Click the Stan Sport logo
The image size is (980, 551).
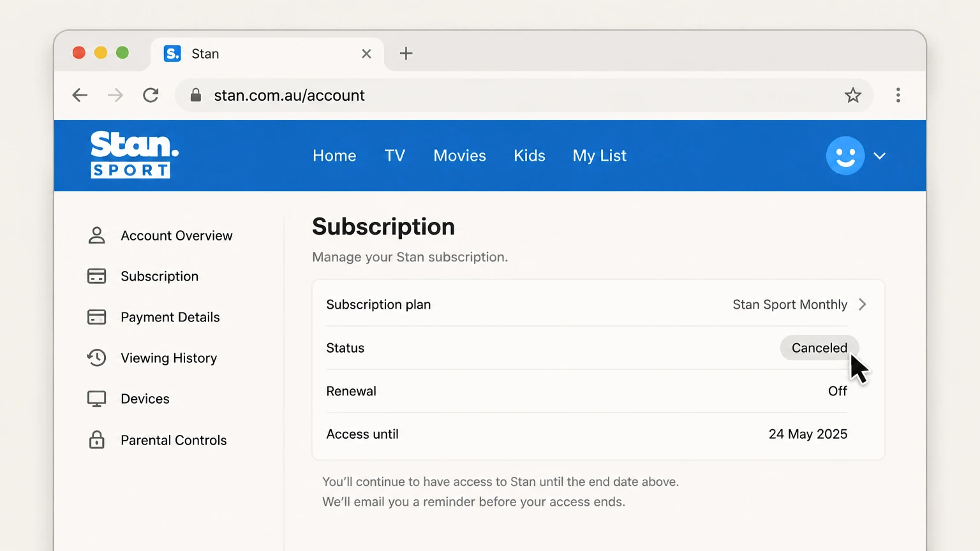(x=134, y=154)
